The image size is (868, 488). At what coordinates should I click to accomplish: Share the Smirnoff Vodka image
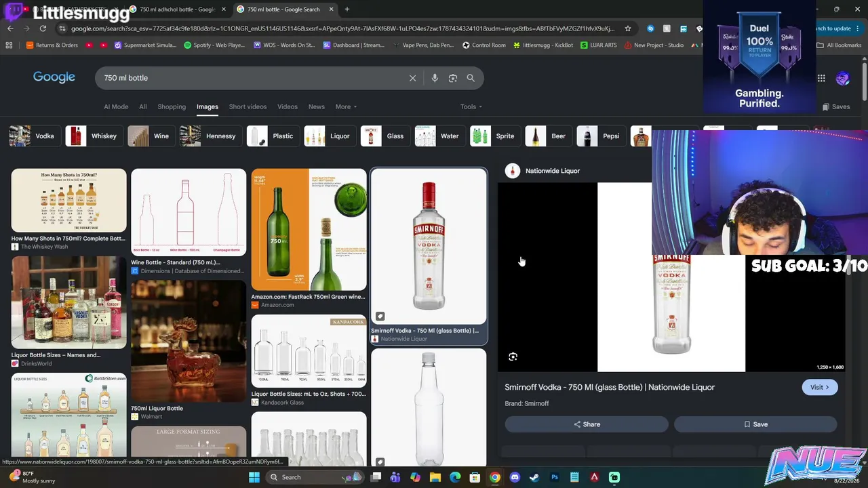587,424
